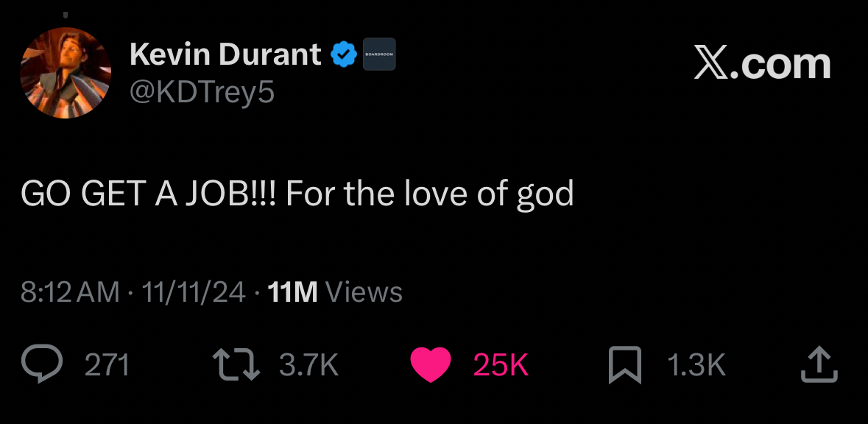The image size is (868, 424).
Task: Open the @KDTrey5 handle link
Action: tap(202, 92)
